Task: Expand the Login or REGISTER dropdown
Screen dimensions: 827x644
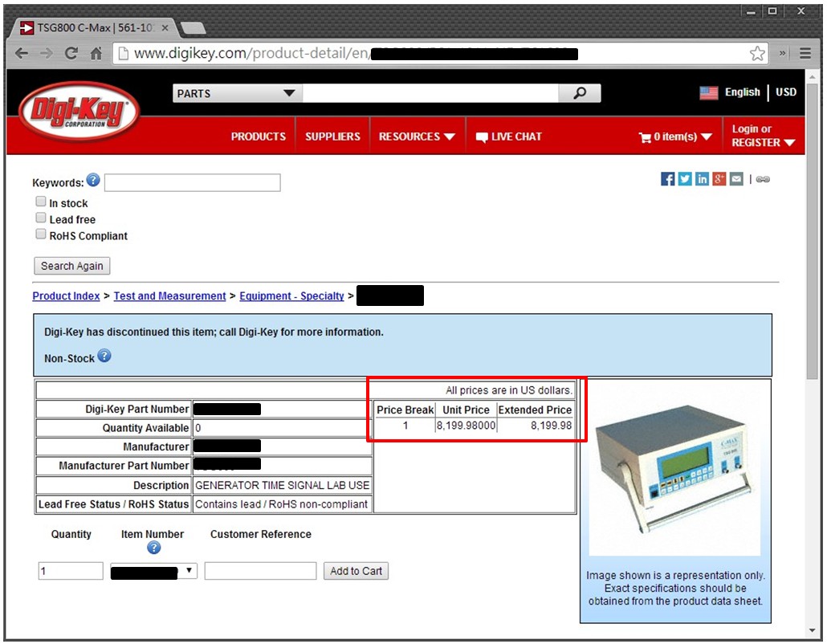Action: [x=763, y=136]
